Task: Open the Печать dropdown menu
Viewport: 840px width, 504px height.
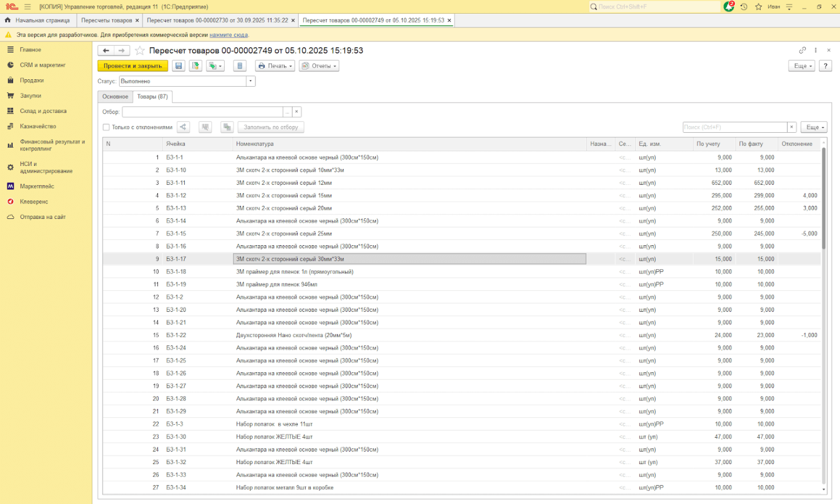Action: [x=275, y=66]
